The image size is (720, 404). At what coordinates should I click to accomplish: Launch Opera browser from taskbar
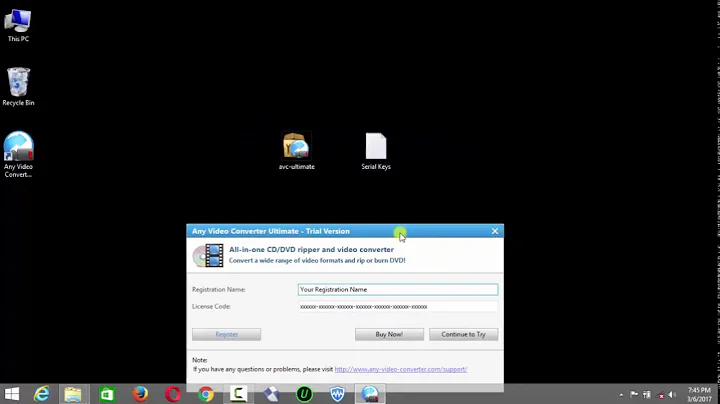tap(173, 394)
